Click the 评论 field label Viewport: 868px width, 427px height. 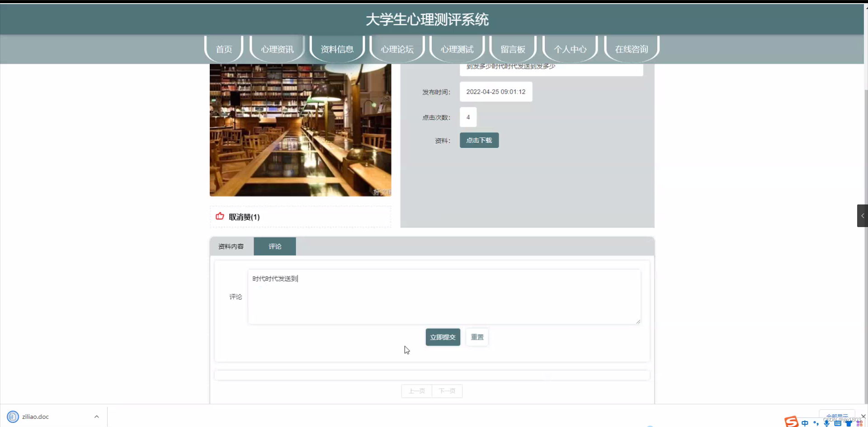236,297
